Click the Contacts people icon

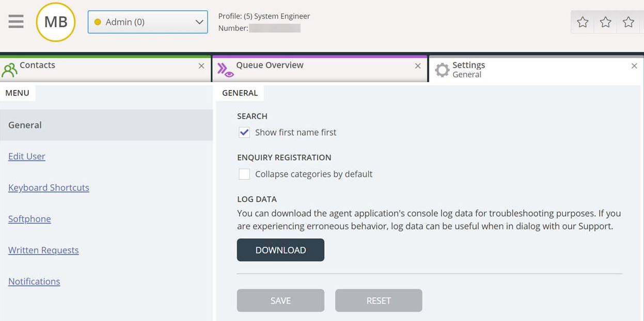pos(9,70)
